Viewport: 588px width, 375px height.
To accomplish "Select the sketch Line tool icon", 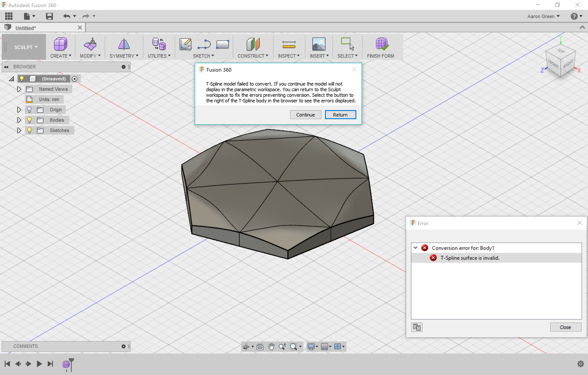I will click(204, 45).
